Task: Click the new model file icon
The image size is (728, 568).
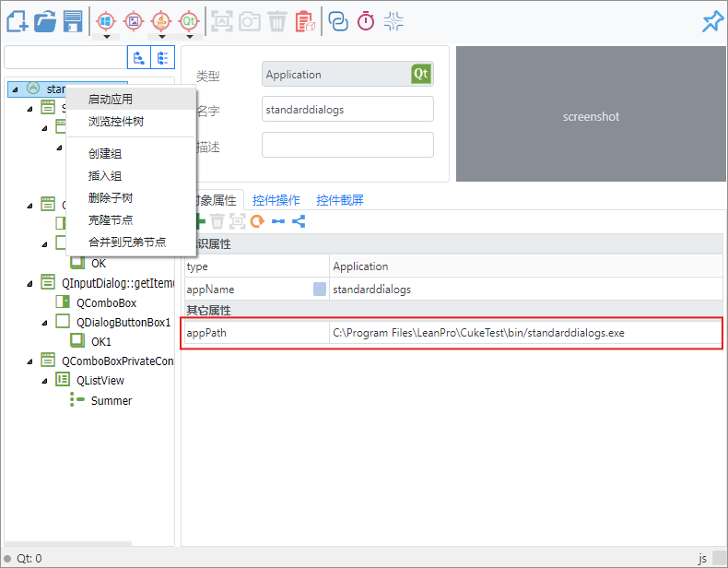Action: (x=18, y=20)
